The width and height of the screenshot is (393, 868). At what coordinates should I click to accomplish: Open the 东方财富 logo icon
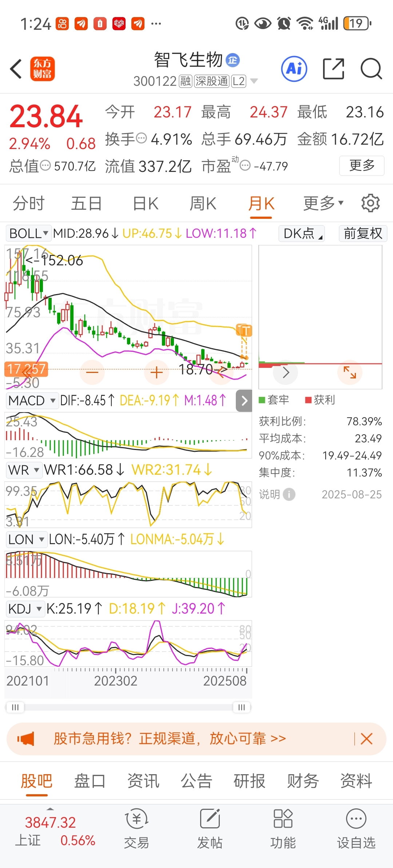point(43,69)
